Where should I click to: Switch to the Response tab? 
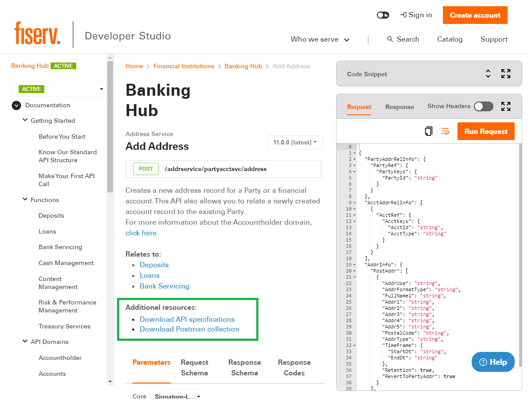tap(399, 107)
